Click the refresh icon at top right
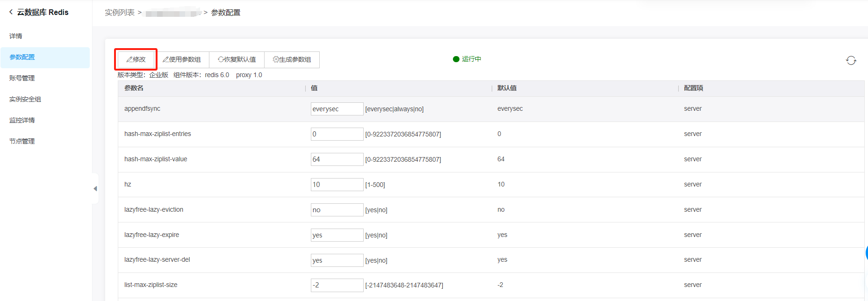This screenshot has height=301, width=868. tap(851, 60)
